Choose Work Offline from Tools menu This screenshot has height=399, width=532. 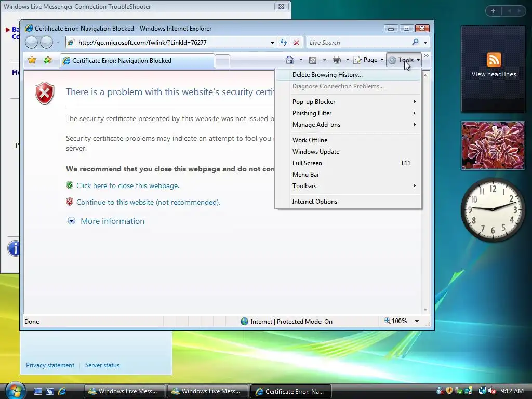pyautogui.click(x=348, y=140)
